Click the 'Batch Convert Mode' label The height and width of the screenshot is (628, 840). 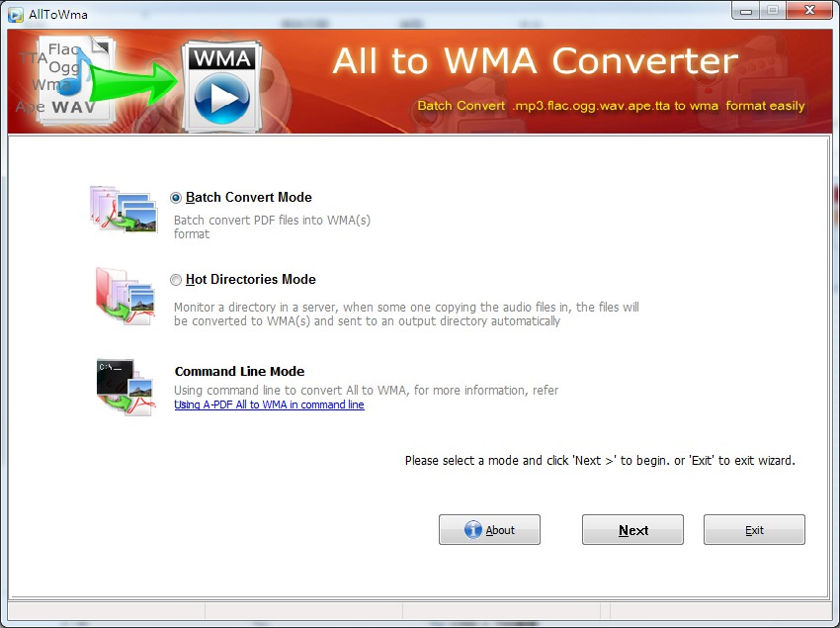coord(249,198)
